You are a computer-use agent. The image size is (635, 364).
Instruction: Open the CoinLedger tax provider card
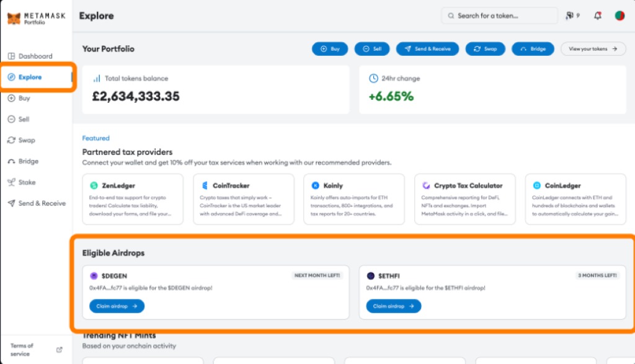point(575,199)
